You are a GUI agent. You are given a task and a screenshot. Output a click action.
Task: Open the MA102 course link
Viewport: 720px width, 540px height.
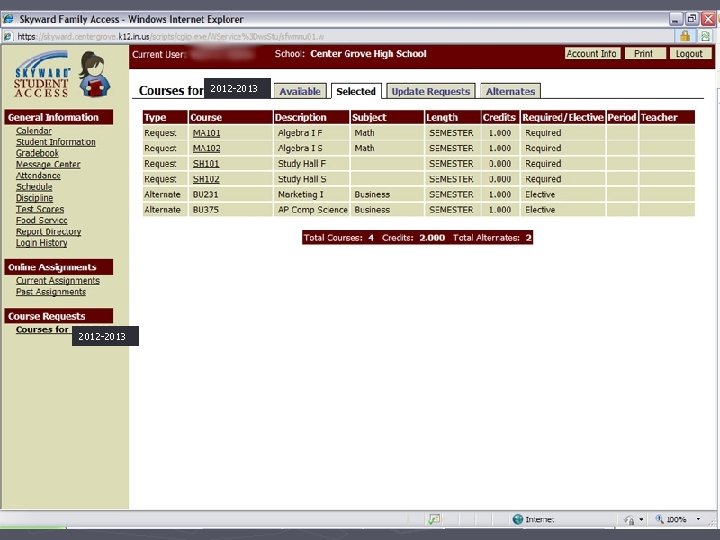pos(206,148)
